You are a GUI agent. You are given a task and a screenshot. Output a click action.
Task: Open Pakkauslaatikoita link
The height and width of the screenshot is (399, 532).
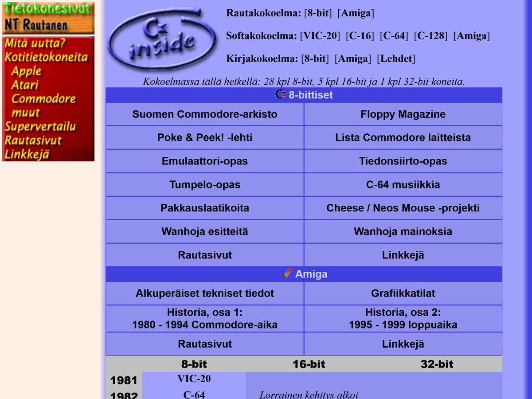tap(205, 208)
